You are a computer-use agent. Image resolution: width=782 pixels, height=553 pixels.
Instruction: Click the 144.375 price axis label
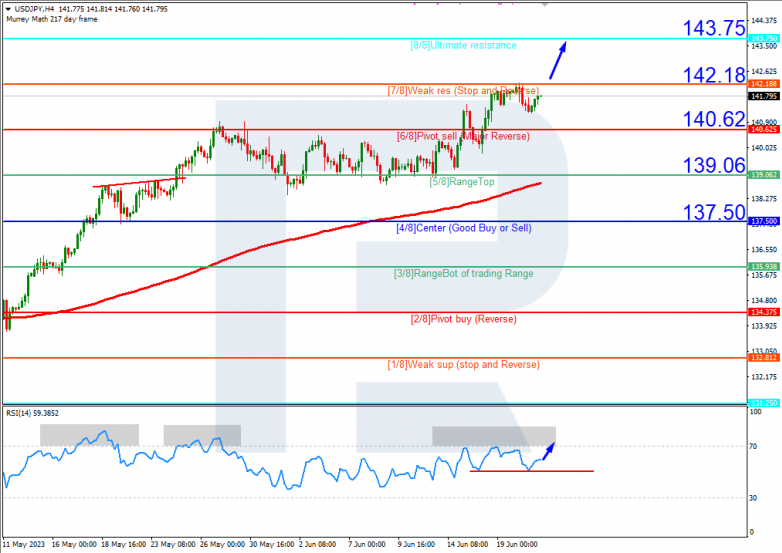coord(764,20)
